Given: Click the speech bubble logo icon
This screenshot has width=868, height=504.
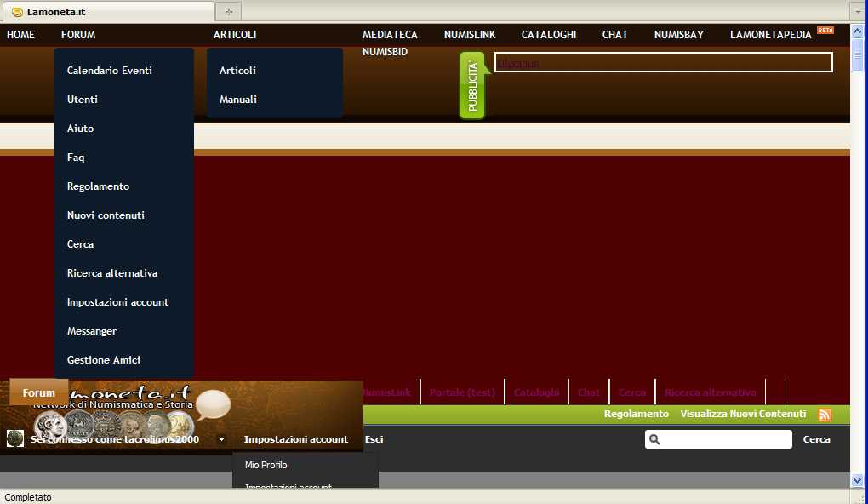Looking at the screenshot, I should 213,404.
